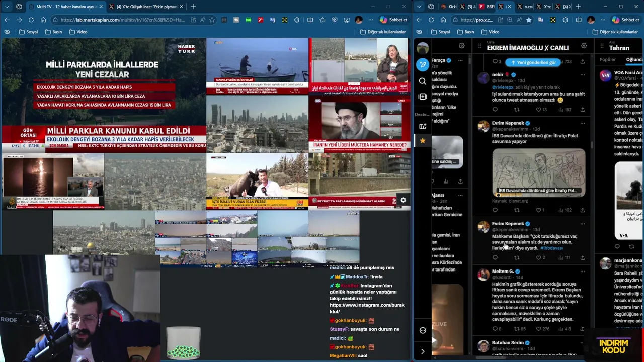
Task: Share nehir's tweet
Action: point(583,110)
